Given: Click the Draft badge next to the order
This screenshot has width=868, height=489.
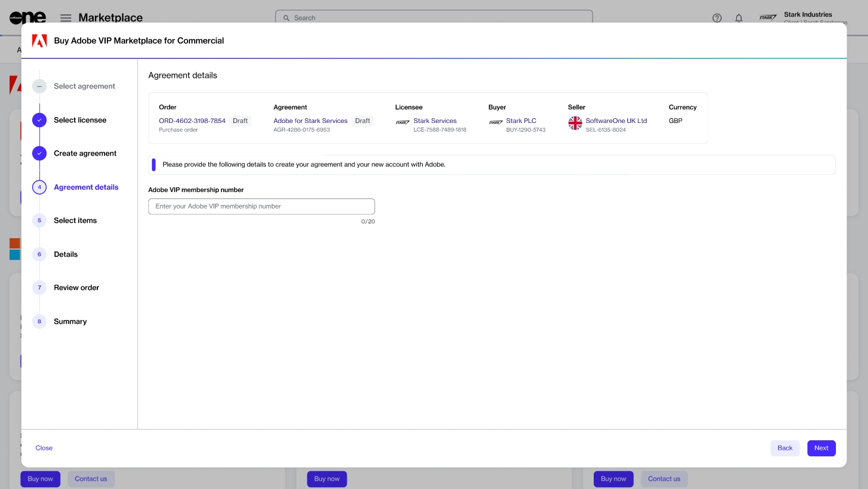Looking at the screenshot, I should pos(240,121).
